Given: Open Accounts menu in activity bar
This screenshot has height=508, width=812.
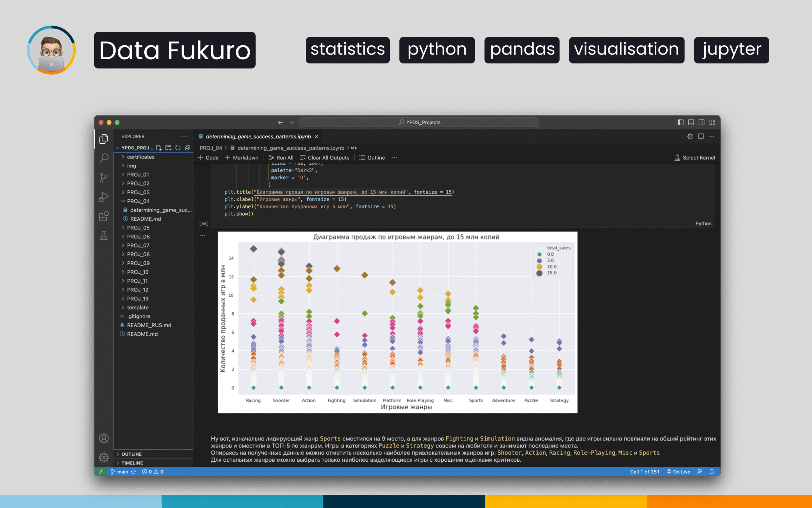Looking at the screenshot, I should pyautogui.click(x=104, y=438).
